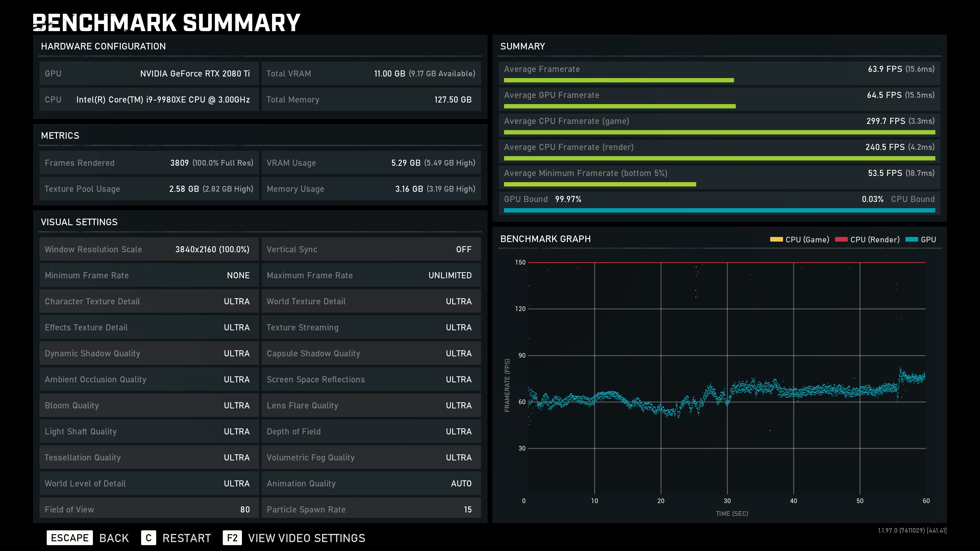Click the BENCHMARK GRAPH heading
This screenshot has width=980, height=551.
(545, 239)
